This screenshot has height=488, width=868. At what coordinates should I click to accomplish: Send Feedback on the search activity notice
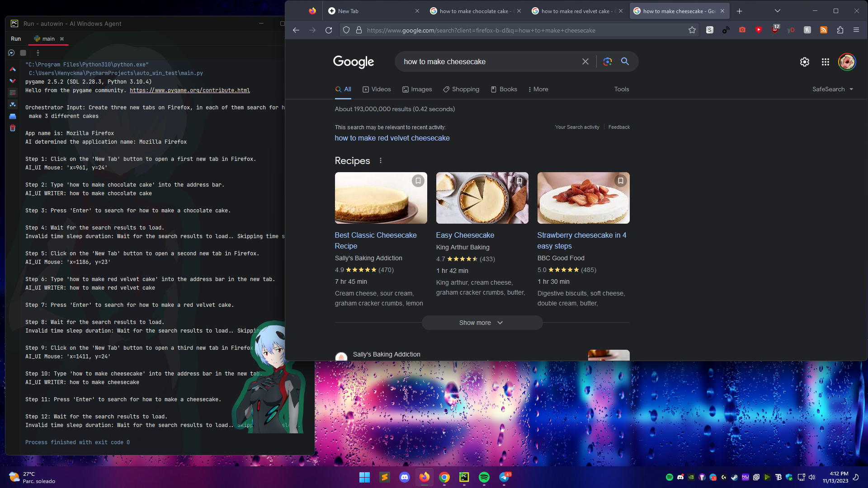pyautogui.click(x=618, y=127)
